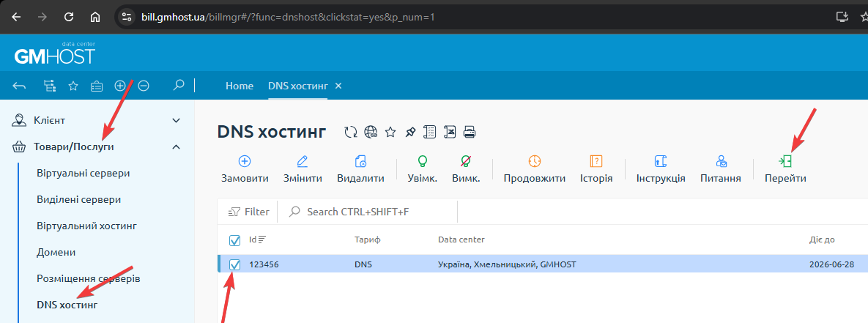Click the refresh icon beside DNS хостинг title
Image resolution: width=868 pixels, height=323 pixels.
[351, 132]
